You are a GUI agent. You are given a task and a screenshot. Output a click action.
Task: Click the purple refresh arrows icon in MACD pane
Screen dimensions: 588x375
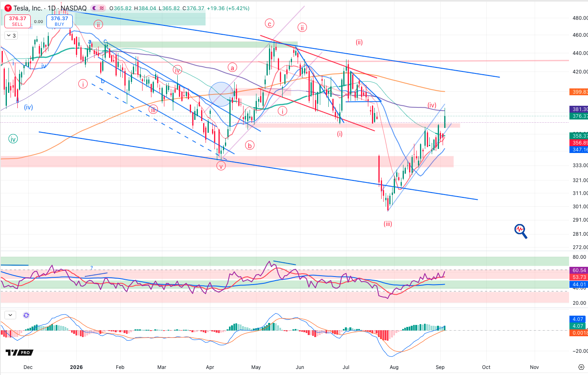tap(26, 315)
